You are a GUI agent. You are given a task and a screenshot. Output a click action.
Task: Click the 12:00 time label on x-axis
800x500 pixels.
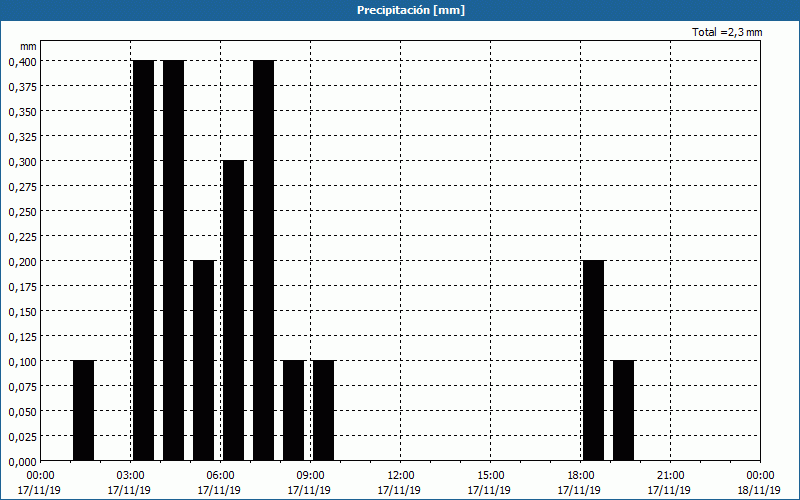tap(401, 476)
